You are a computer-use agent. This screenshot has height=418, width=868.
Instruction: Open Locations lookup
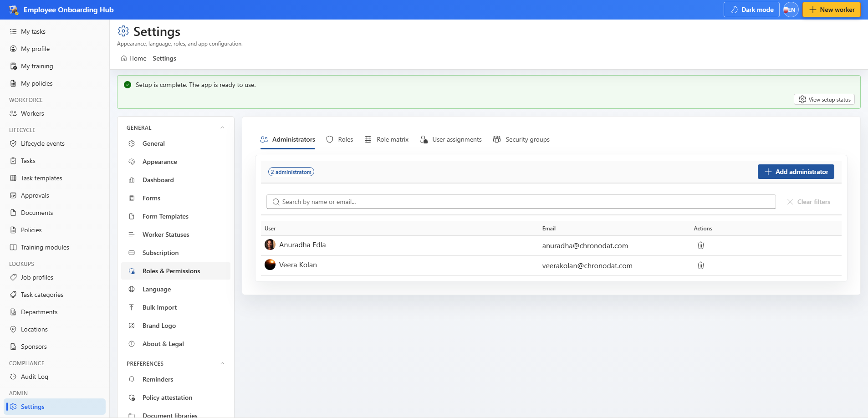pyautogui.click(x=55, y=329)
